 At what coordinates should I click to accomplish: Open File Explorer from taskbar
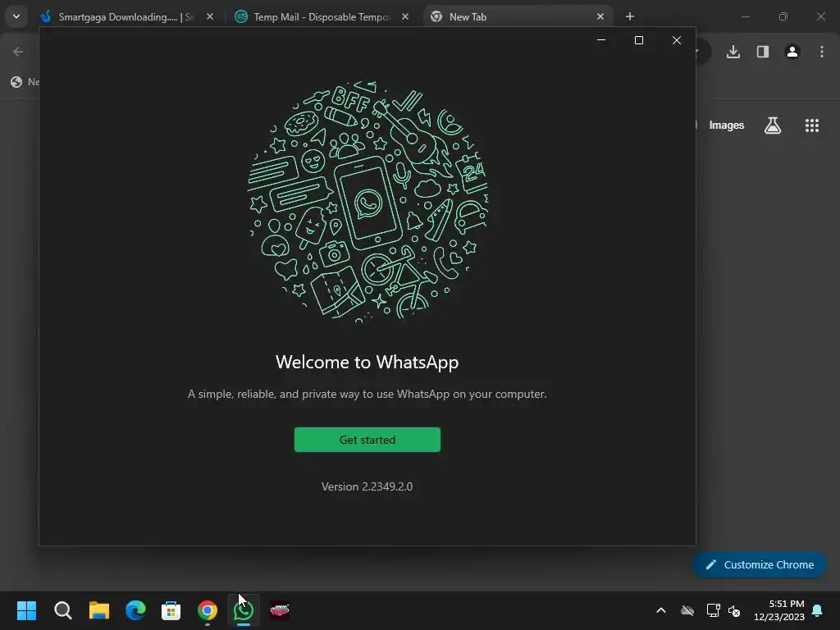99,610
